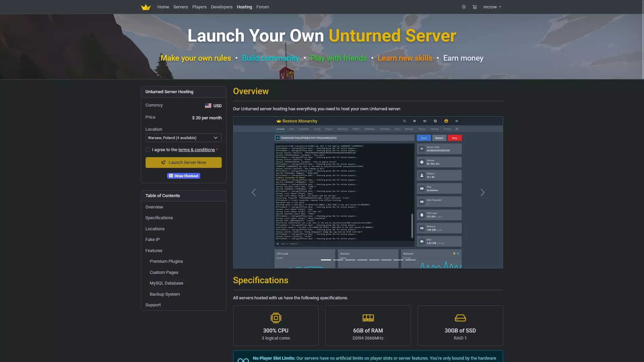644x362 pixels.
Task: Click the US flag currency icon
Action: coord(208,106)
